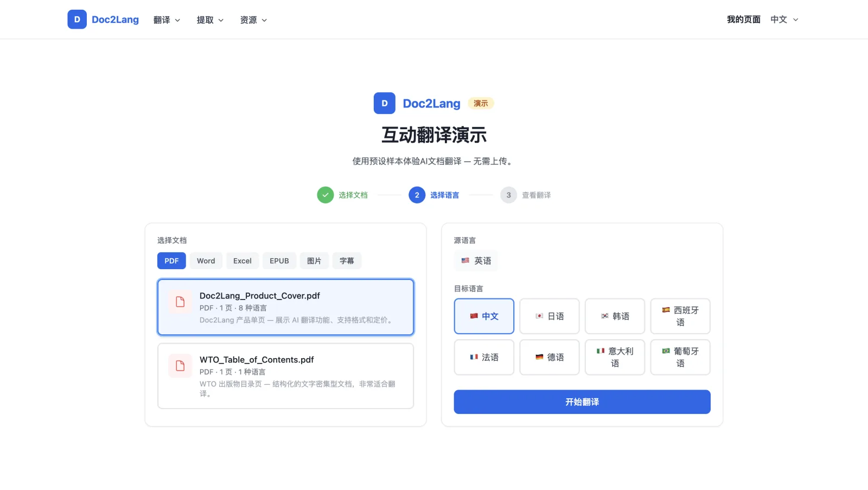This screenshot has width=868, height=490.
Task: Select the WTO_Table_of_Contents.pdf sample card
Action: 286,376
